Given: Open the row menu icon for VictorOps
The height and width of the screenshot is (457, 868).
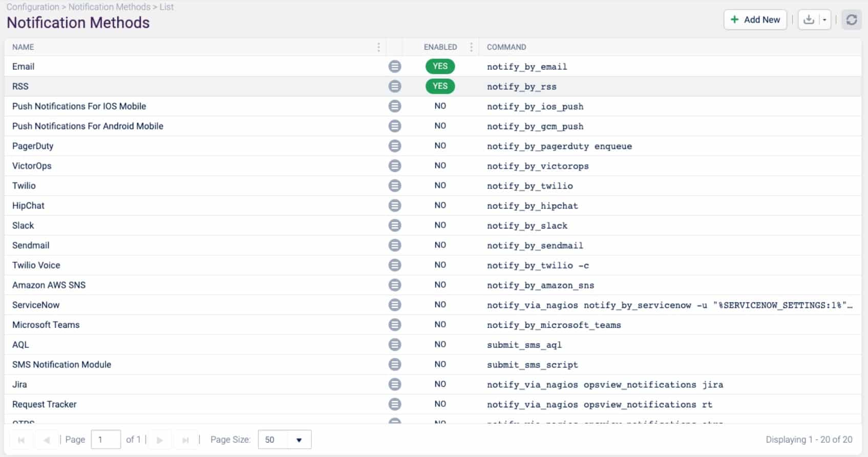Looking at the screenshot, I should pos(394,166).
